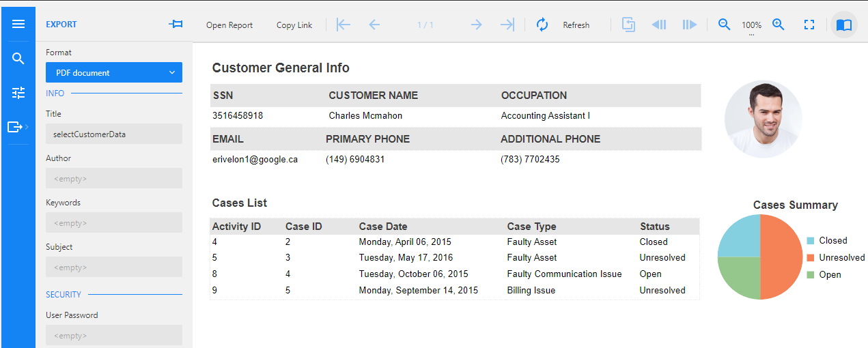Go to the first page icon

(344, 25)
